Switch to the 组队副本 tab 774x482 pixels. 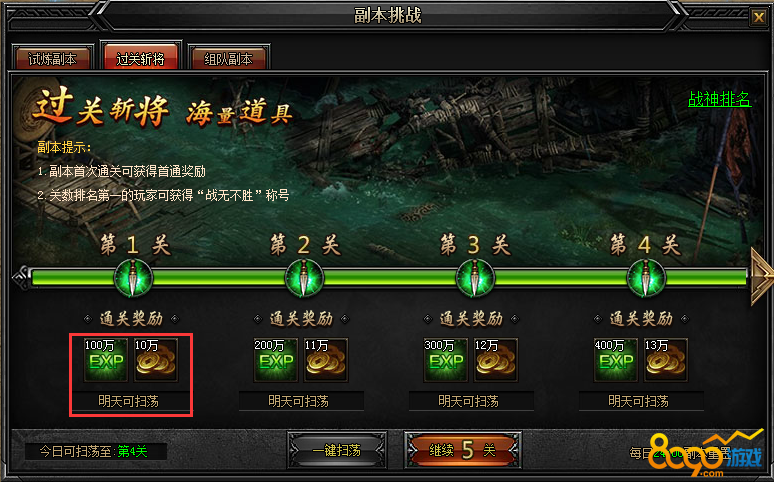coord(229,58)
